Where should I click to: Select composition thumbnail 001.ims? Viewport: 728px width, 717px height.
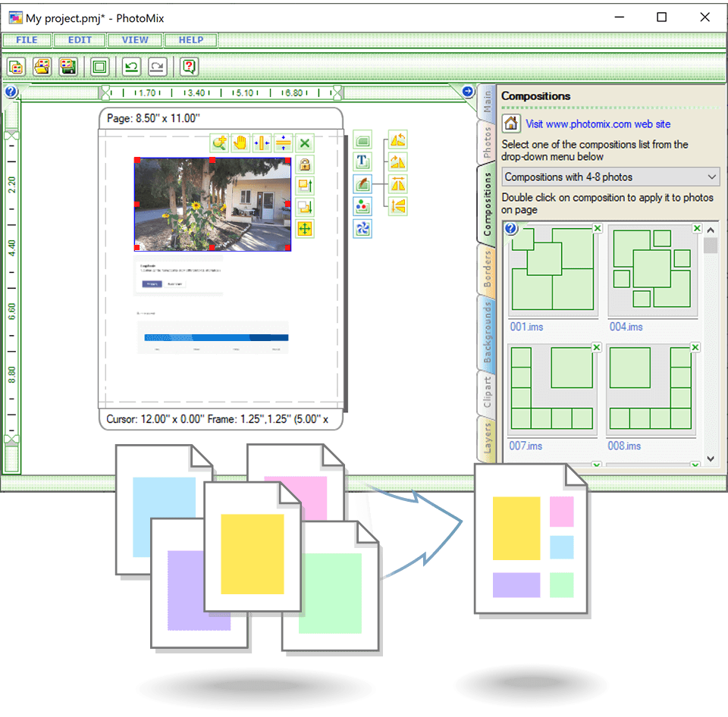[x=553, y=270]
